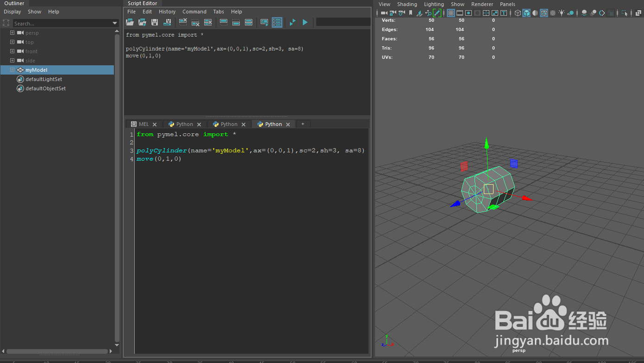Click the Use Default Material icon
The image size is (644, 363).
coord(535,13)
